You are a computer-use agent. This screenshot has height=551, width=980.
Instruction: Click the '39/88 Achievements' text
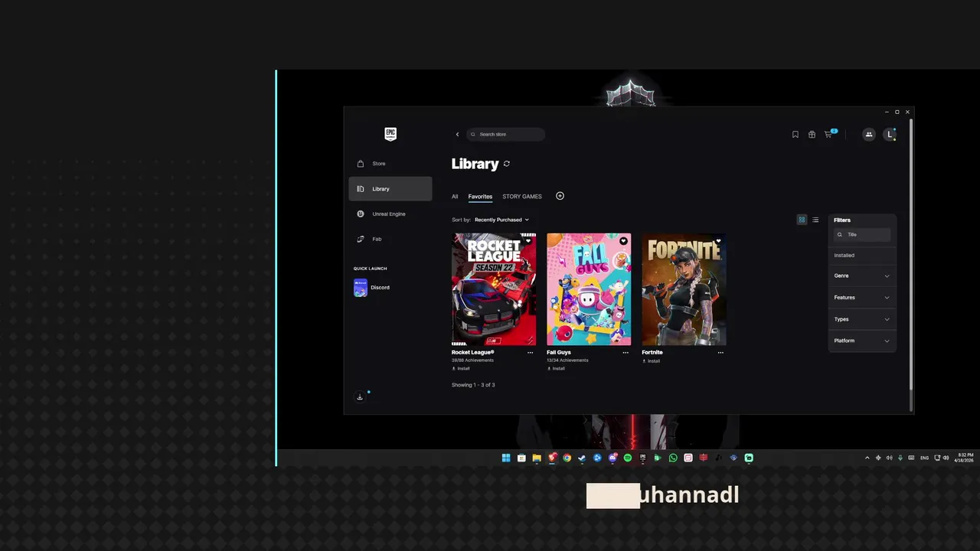coord(472,360)
